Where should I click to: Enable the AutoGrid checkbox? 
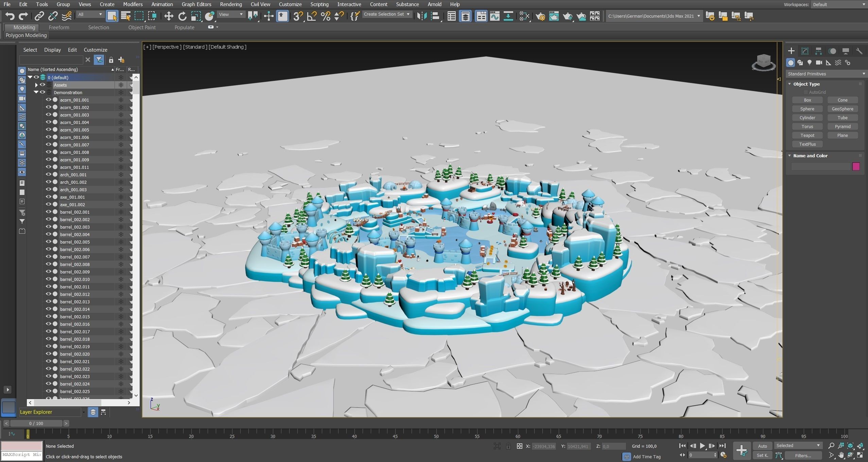805,92
